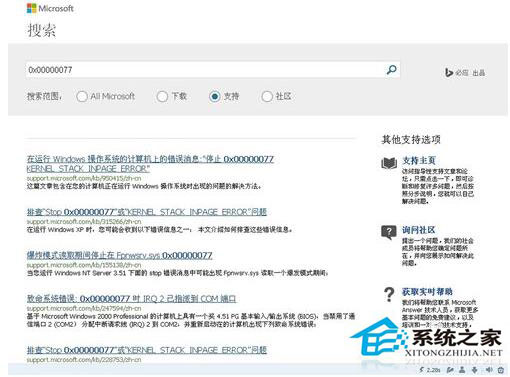Open the Fpnwsrv.sys 0x00000077 result link
This screenshot has width=510, height=377.
(119, 255)
